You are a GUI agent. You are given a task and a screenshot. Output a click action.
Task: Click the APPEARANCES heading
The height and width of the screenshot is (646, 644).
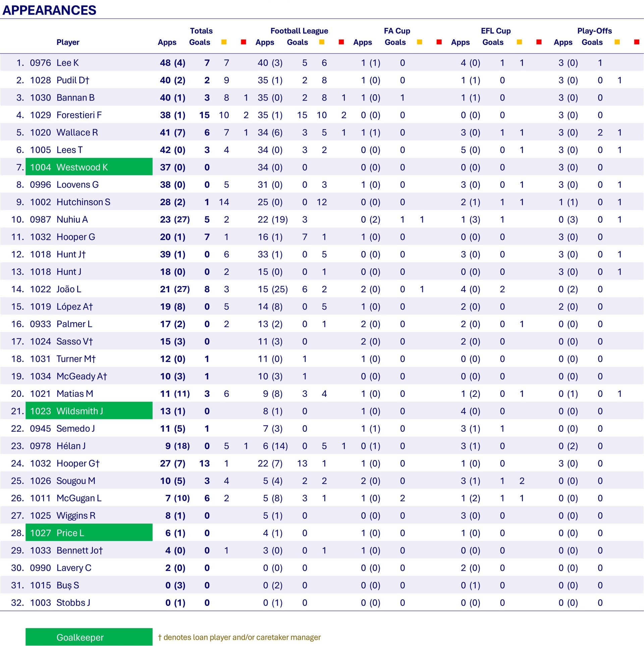pyautogui.click(x=49, y=10)
